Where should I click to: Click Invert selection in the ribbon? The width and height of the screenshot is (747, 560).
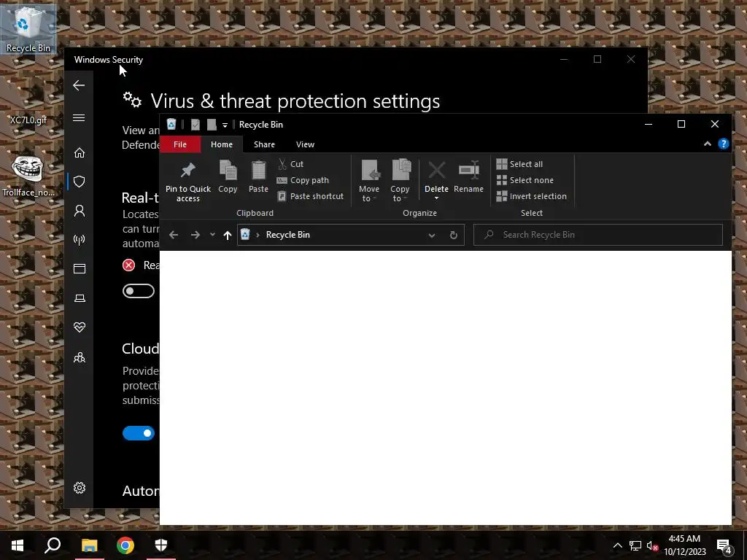click(532, 196)
